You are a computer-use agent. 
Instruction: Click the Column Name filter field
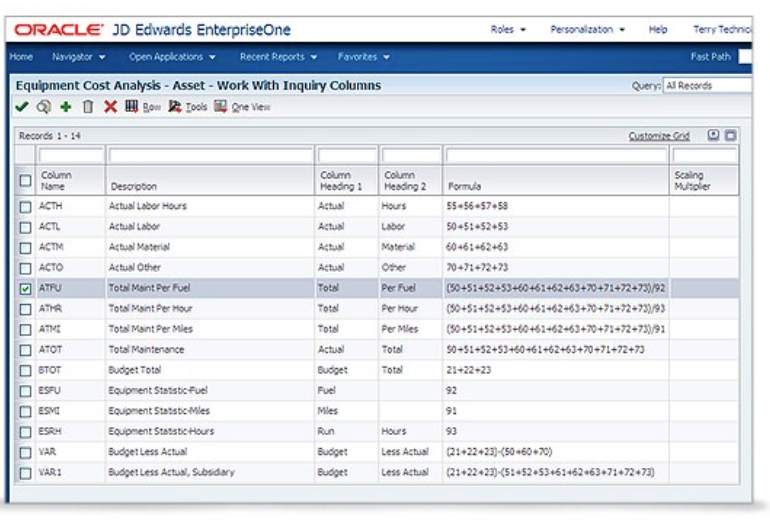[71, 156]
